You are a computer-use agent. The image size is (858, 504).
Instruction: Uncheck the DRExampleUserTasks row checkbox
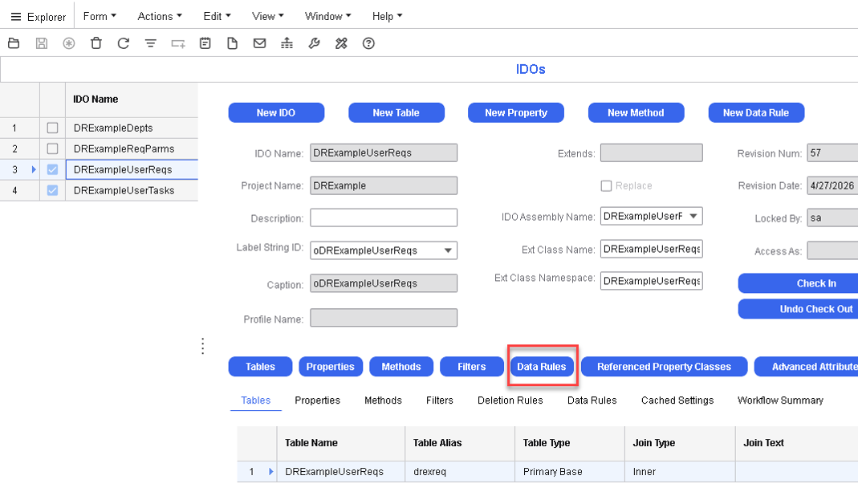(52, 190)
